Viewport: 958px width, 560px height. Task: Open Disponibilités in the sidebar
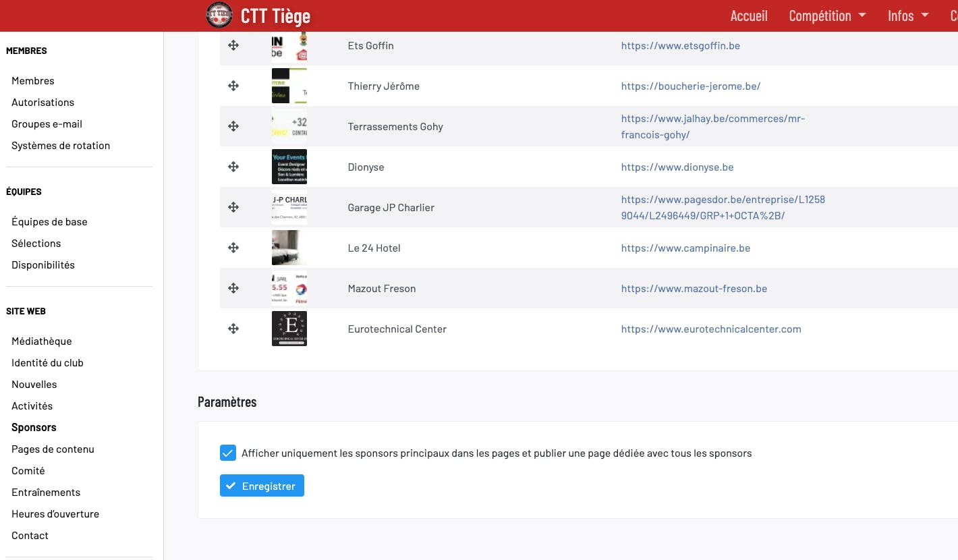click(43, 265)
